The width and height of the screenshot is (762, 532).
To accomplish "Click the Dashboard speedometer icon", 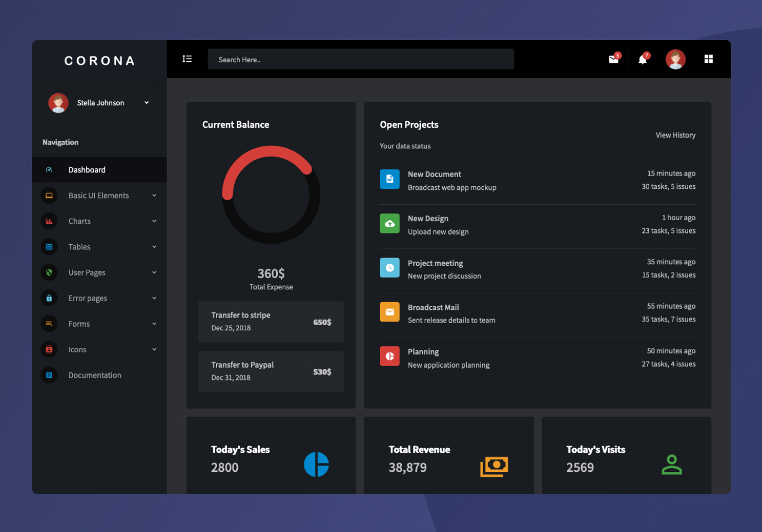I will [49, 170].
